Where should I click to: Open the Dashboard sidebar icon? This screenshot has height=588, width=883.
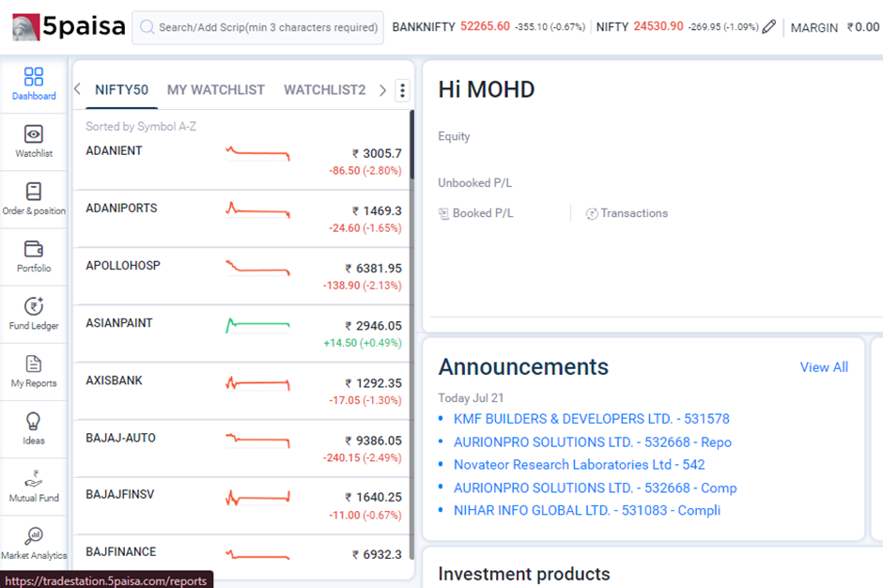pyautogui.click(x=34, y=77)
